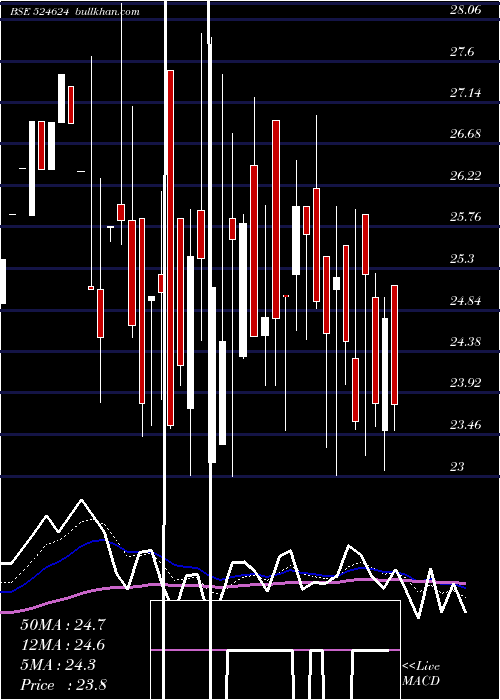This screenshot has width=500, height=700.
Task: Select the 24.84 price axis label
Action: 466,300
